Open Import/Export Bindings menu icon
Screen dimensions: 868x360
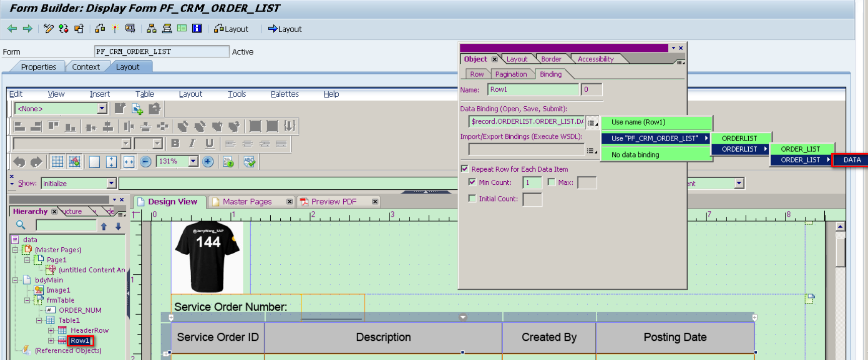pyautogui.click(x=592, y=150)
